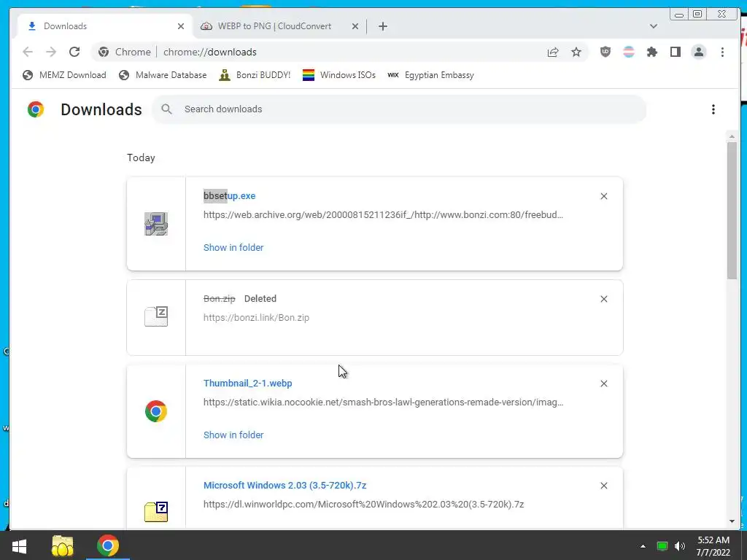Switch to WEBP to PNG CloudConvert tab
Viewport: 747px width, 560px height.
[x=279, y=26]
